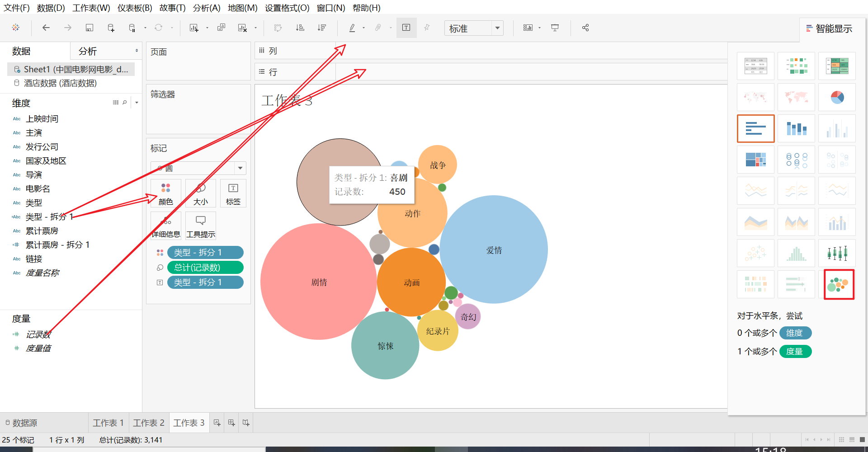Click the share workbook icon
The height and width of the screenshot is (452, 868).
click(x=585, y=28)
